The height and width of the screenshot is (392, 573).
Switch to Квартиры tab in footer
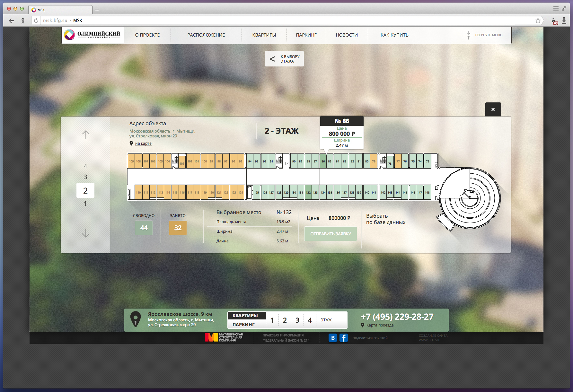click(245, 316)
